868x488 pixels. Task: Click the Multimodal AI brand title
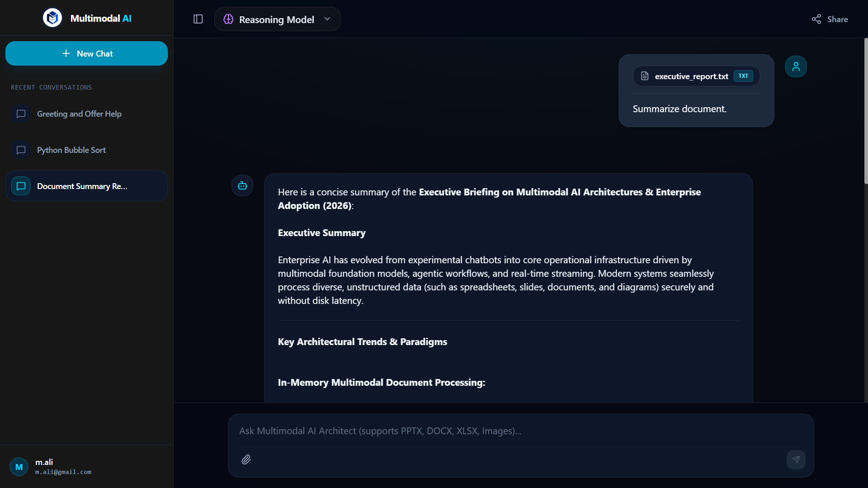(x=101, y=18)
